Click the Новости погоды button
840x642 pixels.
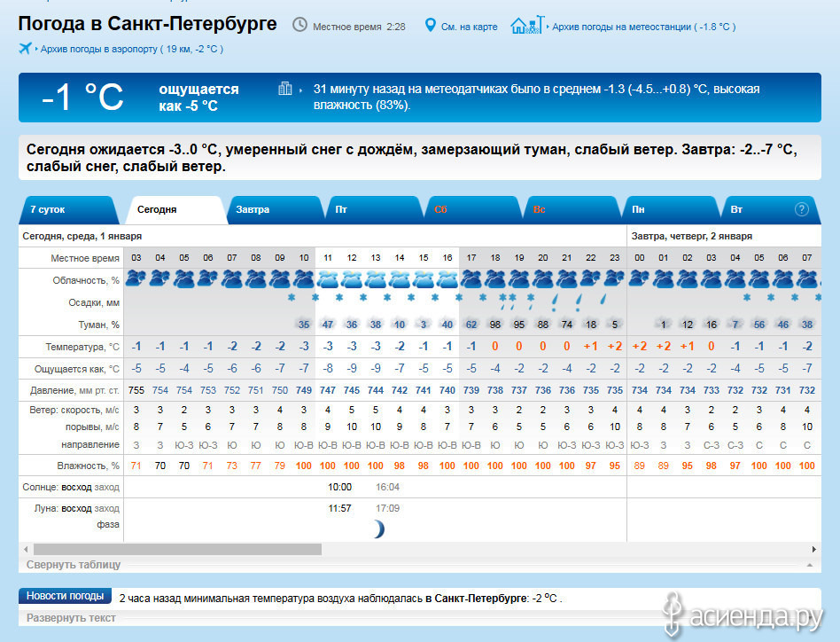pyautogui.click(x=65, y=596)
